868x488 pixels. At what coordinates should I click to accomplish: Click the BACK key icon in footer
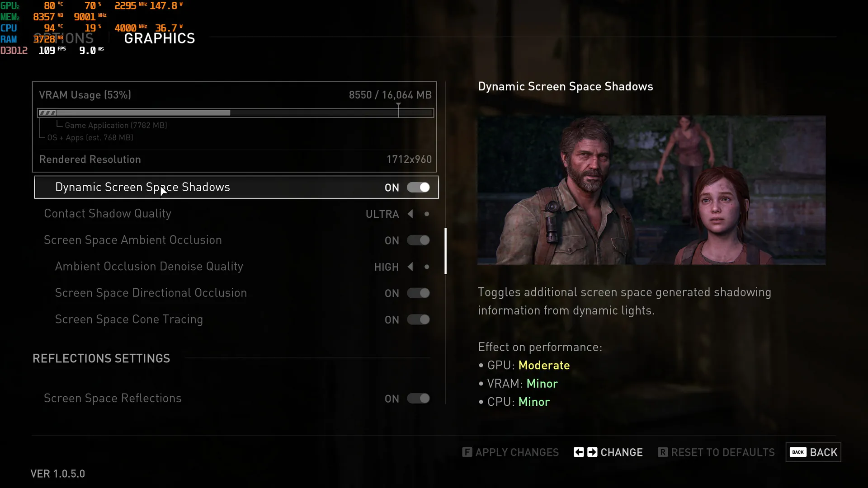pos(798,452)
